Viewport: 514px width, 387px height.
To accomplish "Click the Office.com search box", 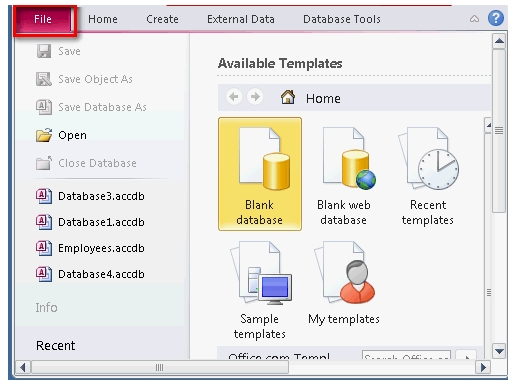I will tap(406, 355).
